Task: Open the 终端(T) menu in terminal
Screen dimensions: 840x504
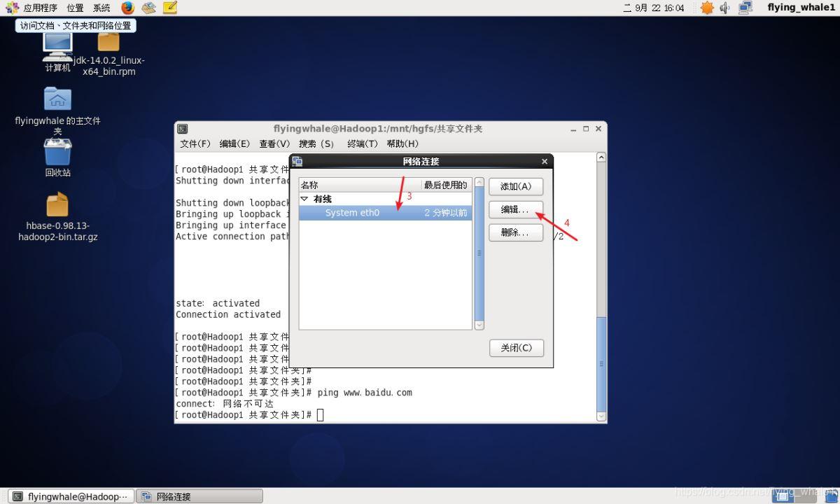Action: pyautogui.click(x=363, y=143)
